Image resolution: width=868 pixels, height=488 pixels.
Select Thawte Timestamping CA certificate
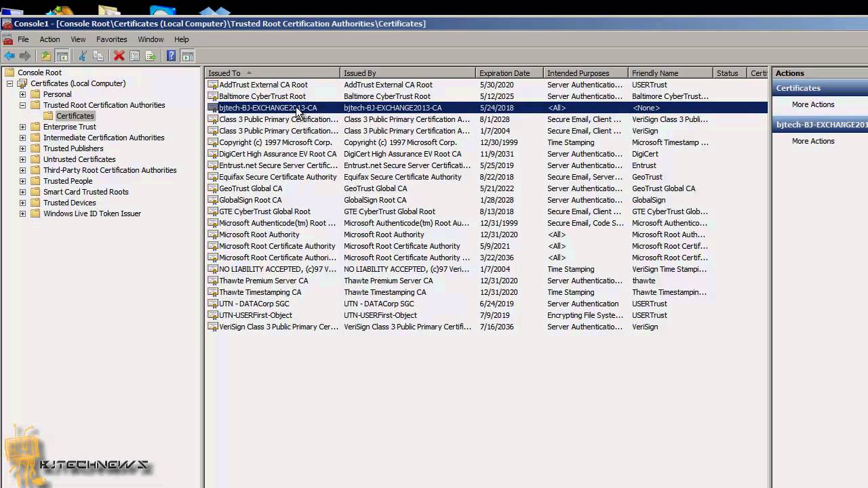tap(260, 292)
